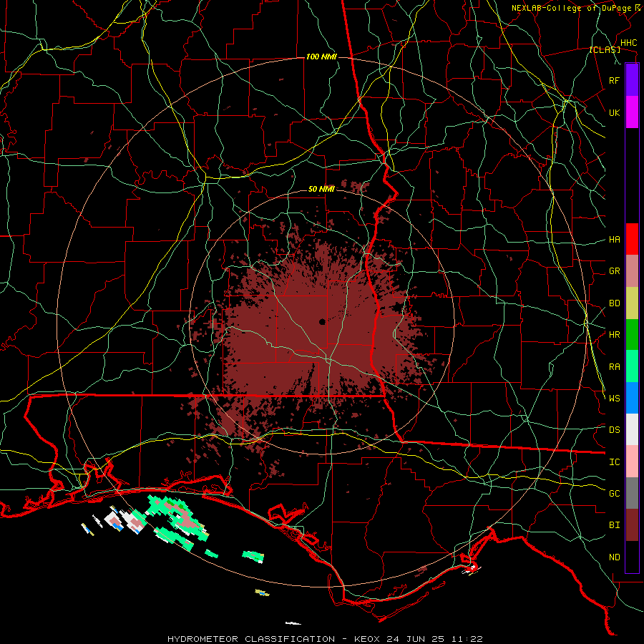Click the Hydrometeor Classification KEOX title caption
The image size is (644, 644).
(x=325, y=639)
